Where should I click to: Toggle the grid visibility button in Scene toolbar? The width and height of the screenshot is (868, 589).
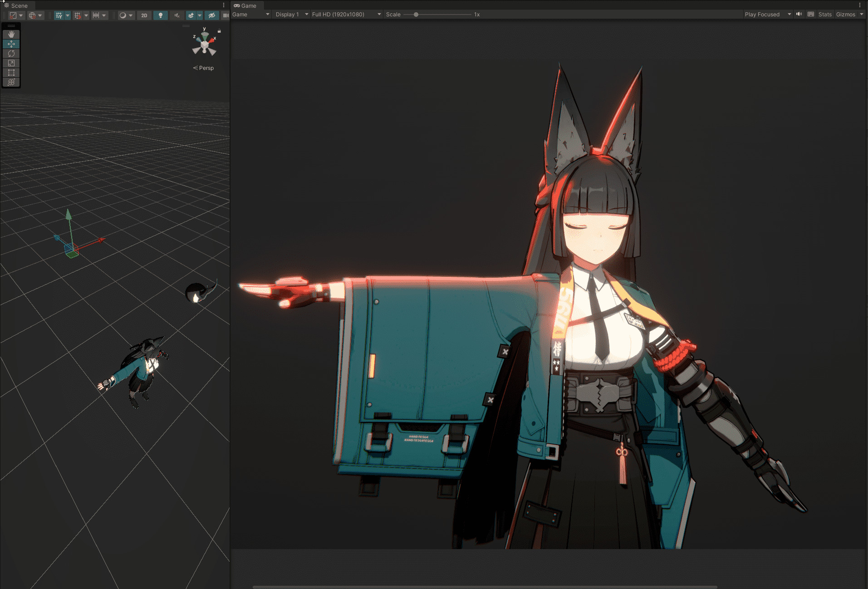tap(59, 15)
